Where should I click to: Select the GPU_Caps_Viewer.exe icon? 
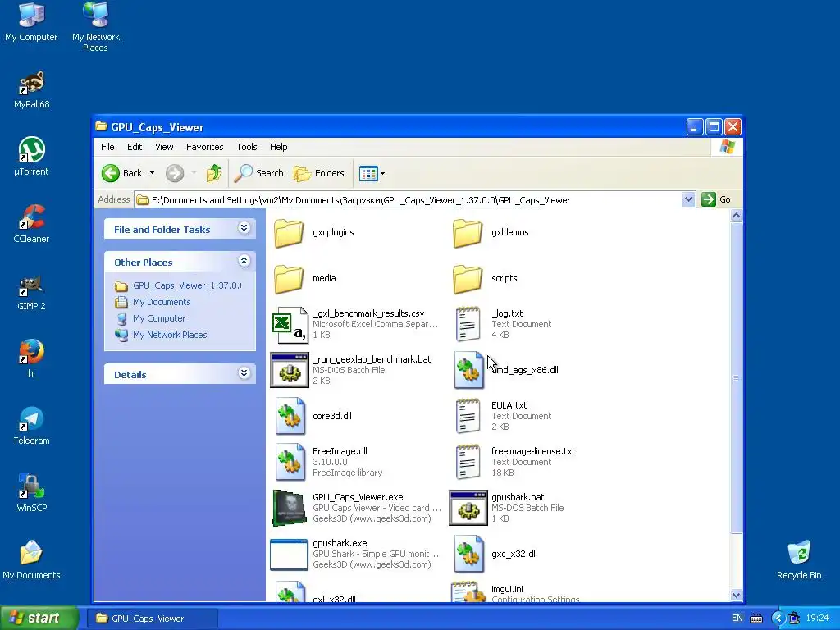(x=290, y=508)
